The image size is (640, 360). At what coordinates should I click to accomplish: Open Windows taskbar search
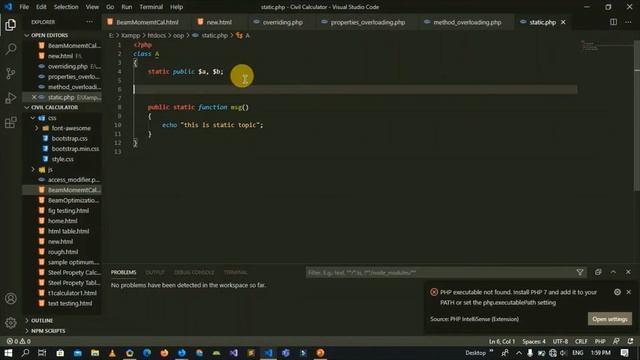pyautogui.click(x=25, y=353)
